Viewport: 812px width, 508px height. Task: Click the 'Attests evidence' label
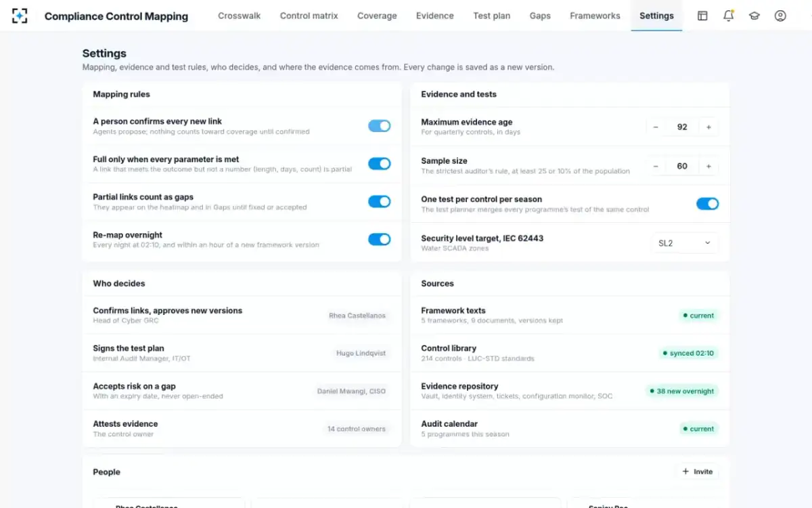click(125, 424)
